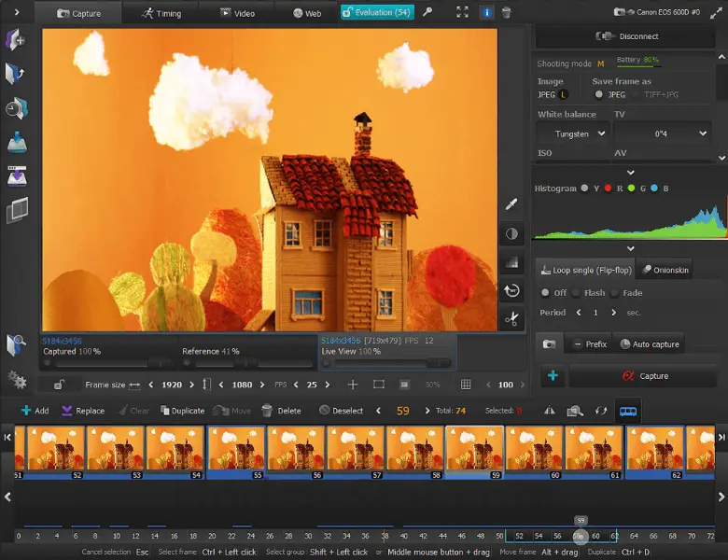Screen dimensions: 728x560
Task: Open the layers frames icon in sidebar
Action: [x=17, y=211]
